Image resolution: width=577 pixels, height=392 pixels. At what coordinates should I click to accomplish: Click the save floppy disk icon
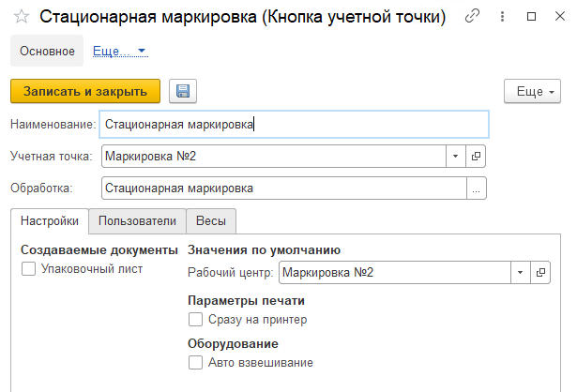tap(182, 91)
